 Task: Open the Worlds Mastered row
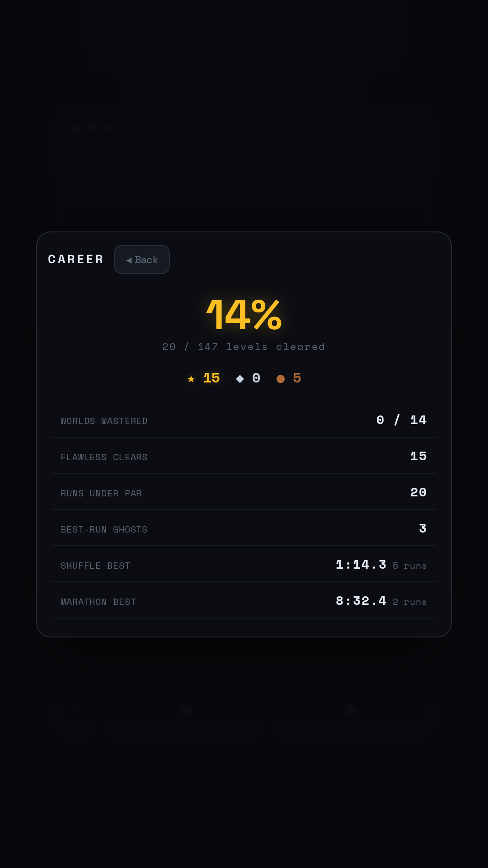244,420
